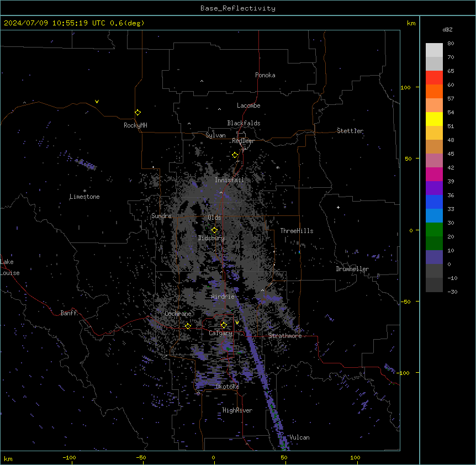Image resolution: width=476 pixels, height=465 pixels.
Task: Click the Limestone label
Action: click(x=84, y=197)
